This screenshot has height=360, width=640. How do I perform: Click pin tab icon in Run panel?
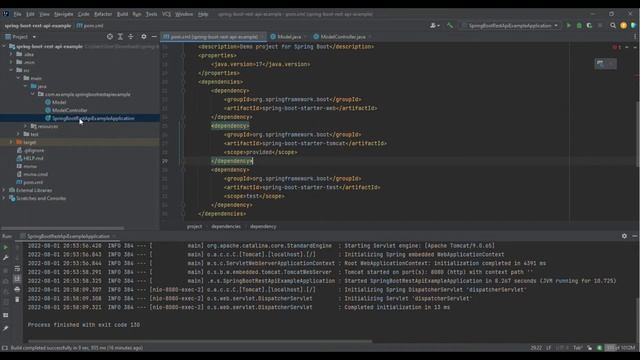click(5, 328)
